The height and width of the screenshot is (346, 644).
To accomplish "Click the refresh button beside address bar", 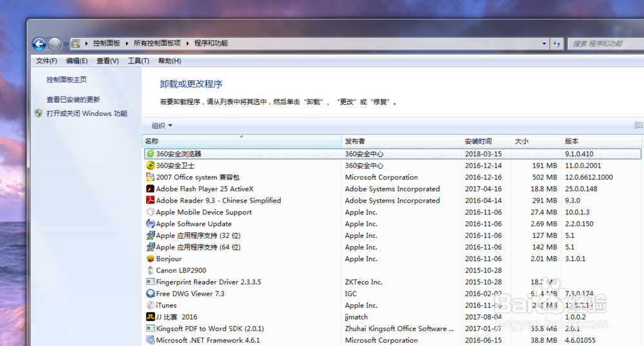I will tap(556, 44).
